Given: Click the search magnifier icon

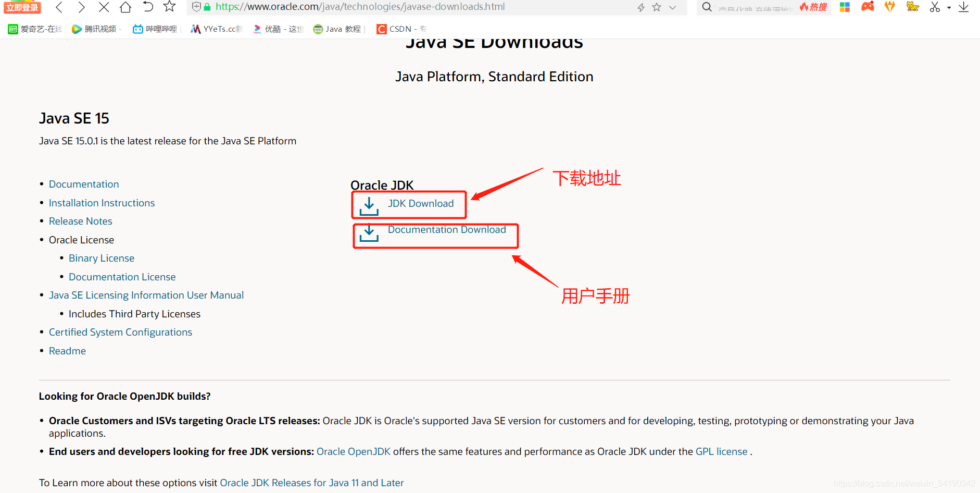Looking at the screenshot, I should [707, 7].
